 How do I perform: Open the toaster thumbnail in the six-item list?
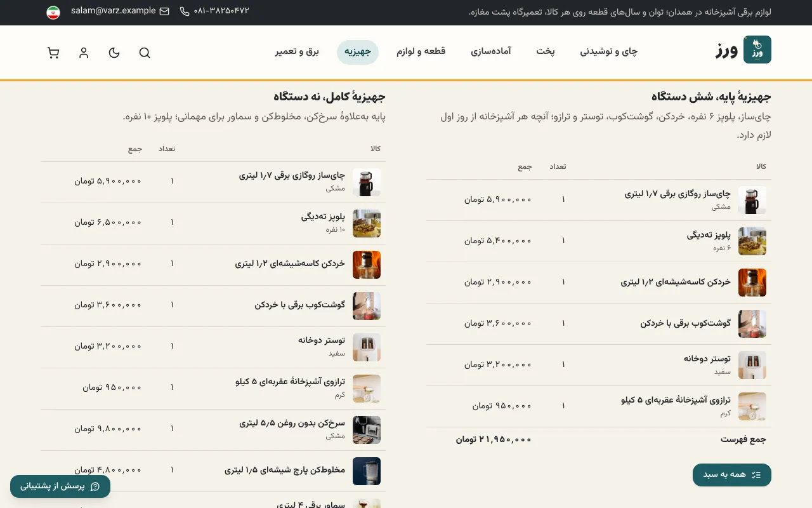[x=752, y=365]
